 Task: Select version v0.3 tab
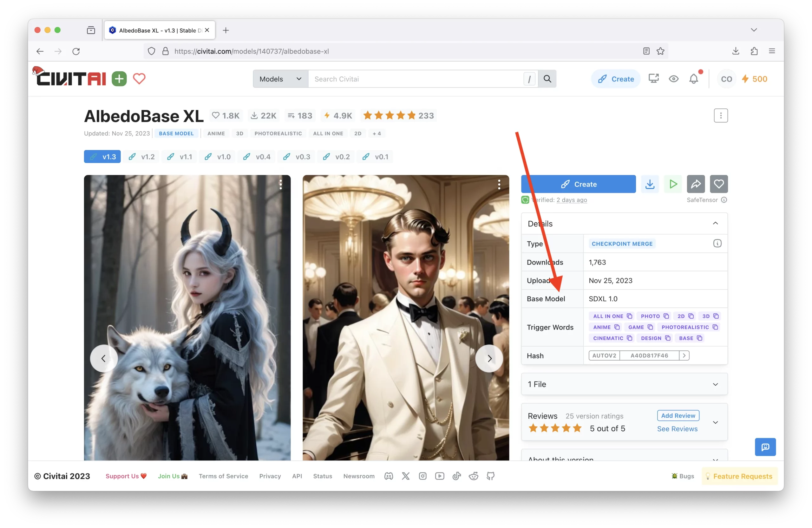[297, 157]
